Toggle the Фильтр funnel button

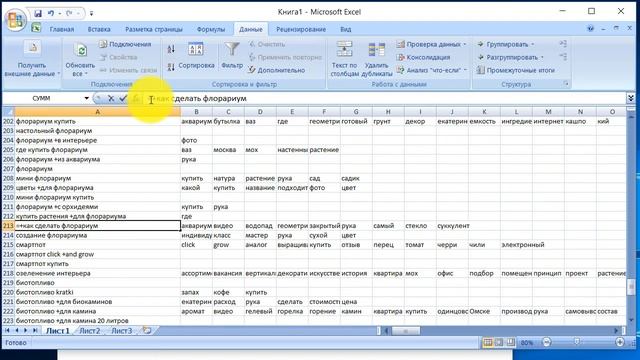232,56
